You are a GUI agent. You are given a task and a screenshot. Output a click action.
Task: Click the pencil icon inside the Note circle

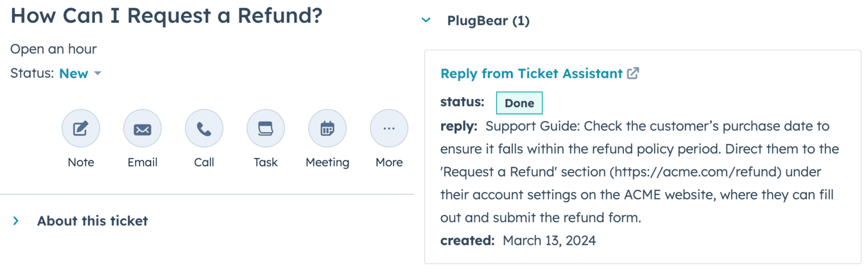point(80,128)
